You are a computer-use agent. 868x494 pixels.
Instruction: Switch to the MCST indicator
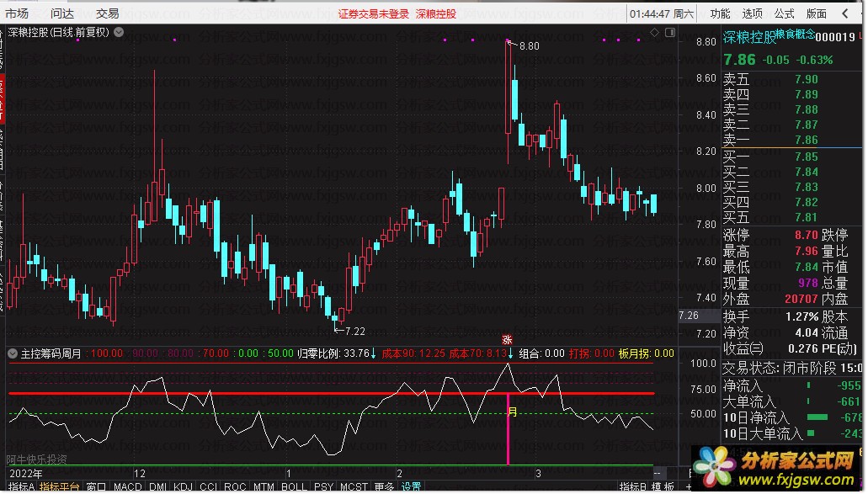point(354,486)
